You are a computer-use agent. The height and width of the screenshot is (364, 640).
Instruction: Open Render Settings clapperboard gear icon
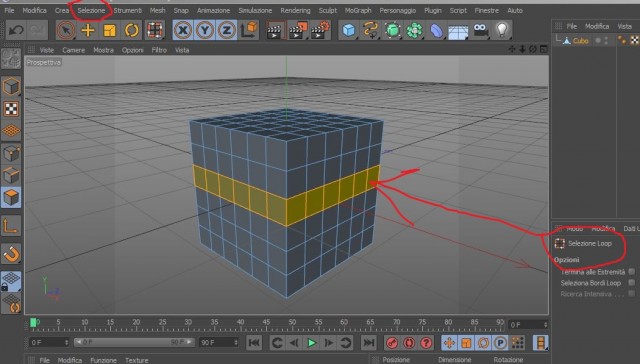point(320,31)
